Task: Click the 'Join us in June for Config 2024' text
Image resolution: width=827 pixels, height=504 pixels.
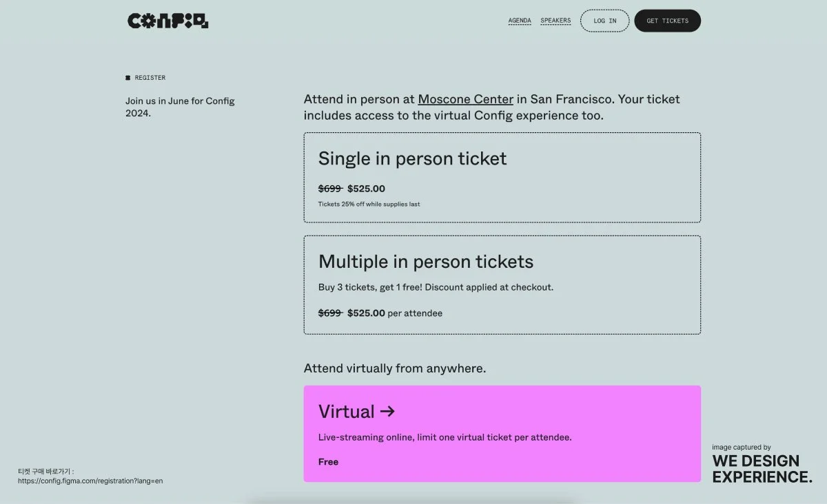Action: click(x=180, y=107)
